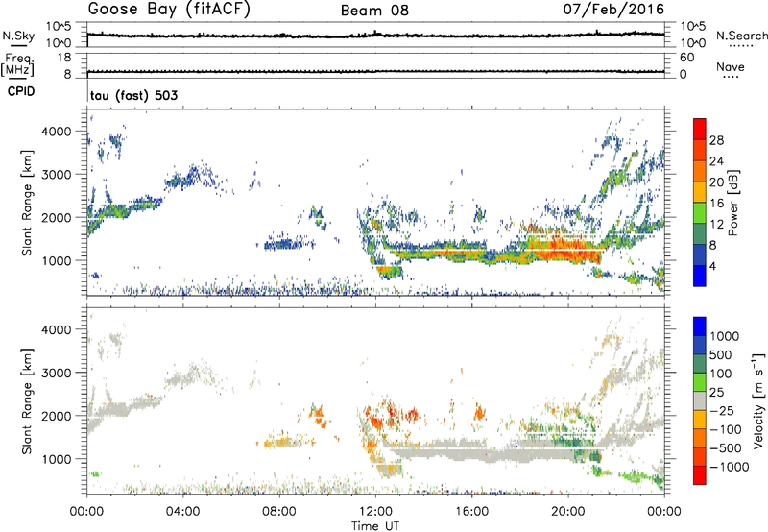The image size is (768, 532).
Task: Click the 'Time UT' axis title
Action: pos(375,526)
